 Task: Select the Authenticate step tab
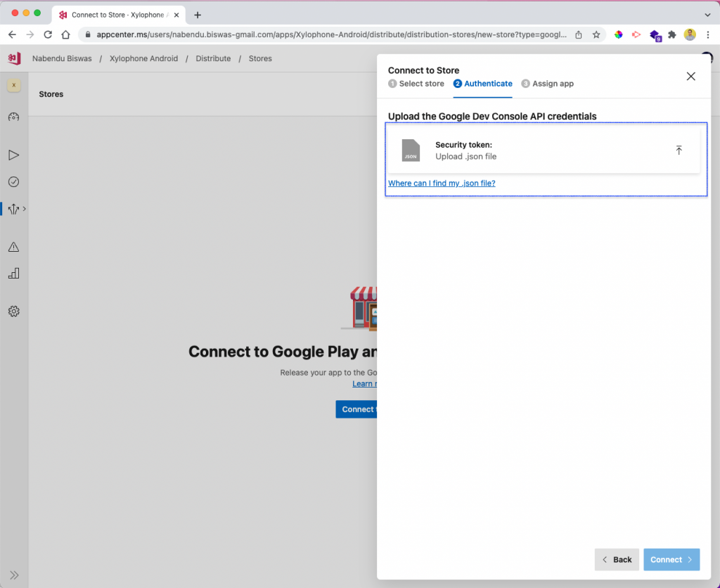click(482, 84)
